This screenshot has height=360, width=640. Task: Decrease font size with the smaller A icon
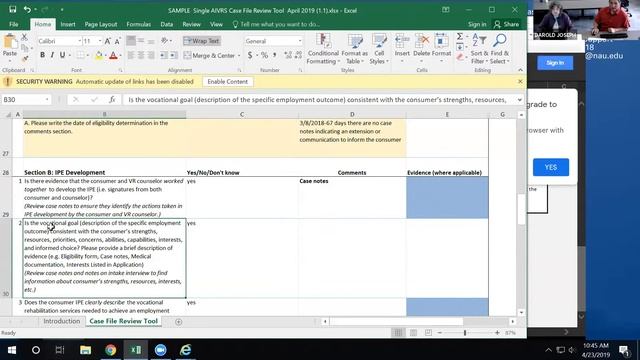click(x=117, y=41)
